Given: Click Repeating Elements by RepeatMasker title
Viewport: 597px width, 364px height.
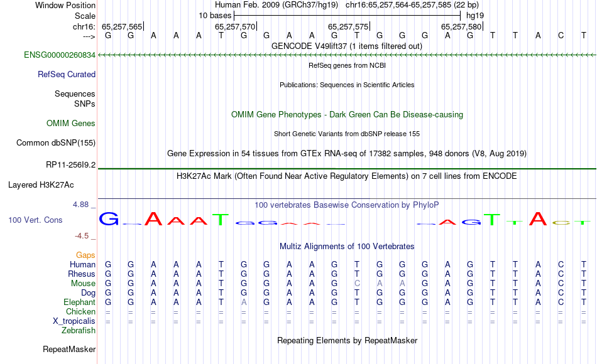Looking at the screenshot, I should (x=347, y=340).
